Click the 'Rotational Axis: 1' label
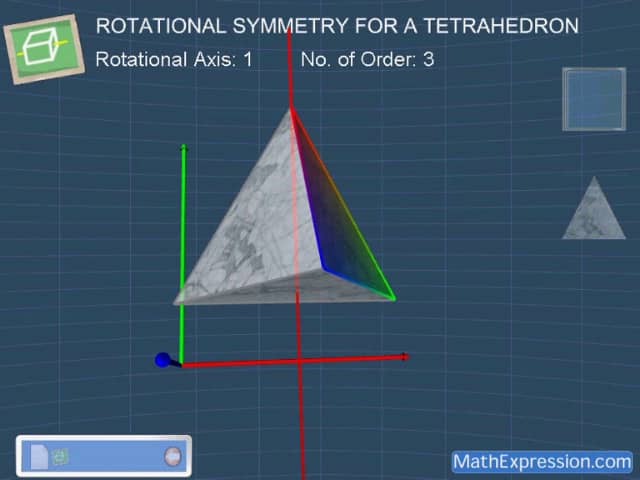The image size is (640, 480). pos(174,60)
